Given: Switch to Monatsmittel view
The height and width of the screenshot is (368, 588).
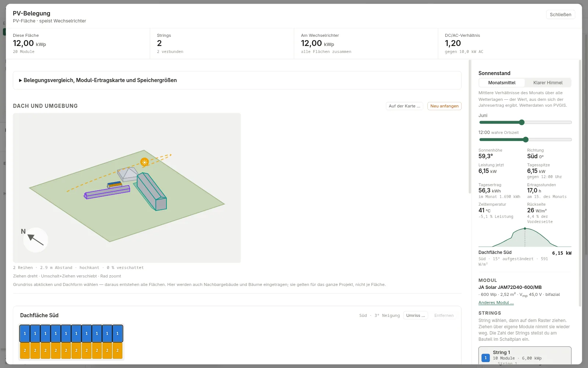Looking at the screenshot, I should click(502, 83).
